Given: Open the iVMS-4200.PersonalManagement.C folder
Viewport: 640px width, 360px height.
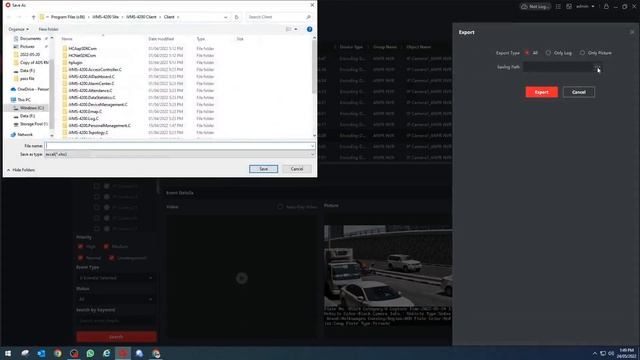Looking at the screenshot, I should pos(100,125).
